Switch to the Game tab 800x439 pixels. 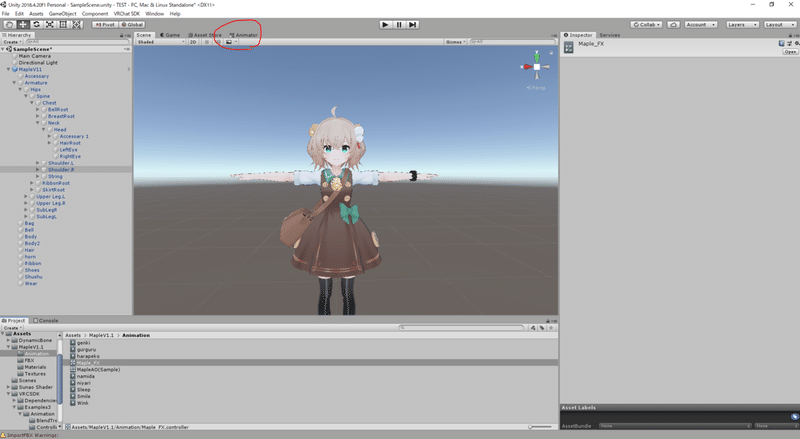click(x=170, y=35)
